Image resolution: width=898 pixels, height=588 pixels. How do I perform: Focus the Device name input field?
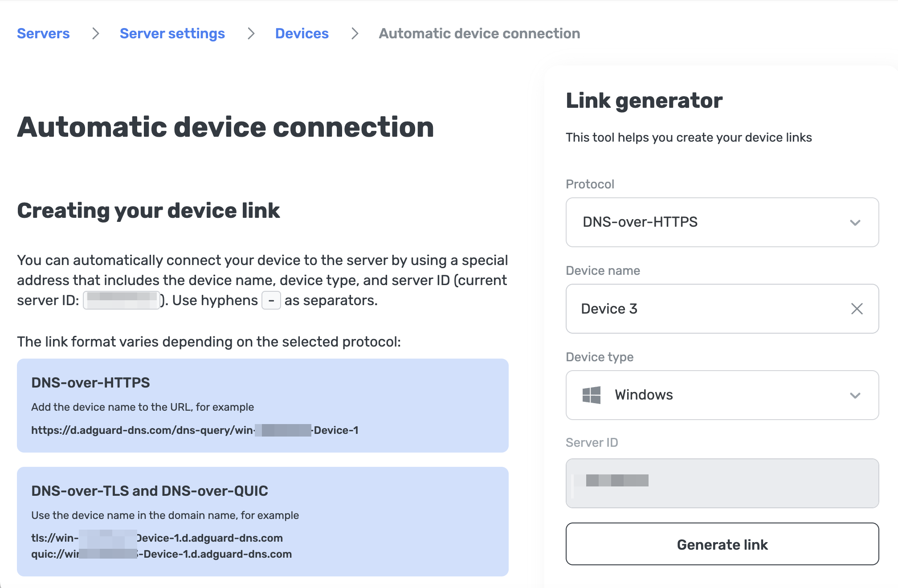point(708,309)
